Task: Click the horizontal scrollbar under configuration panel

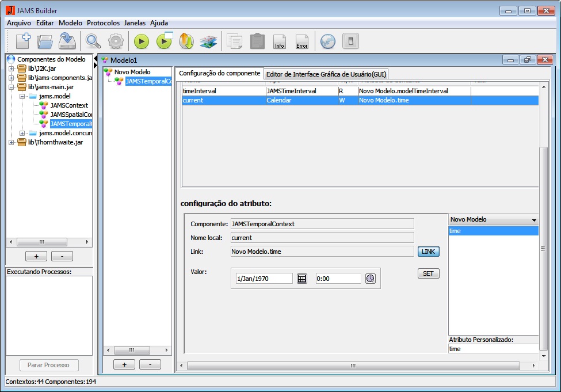Action: click(x=353, y=366)
